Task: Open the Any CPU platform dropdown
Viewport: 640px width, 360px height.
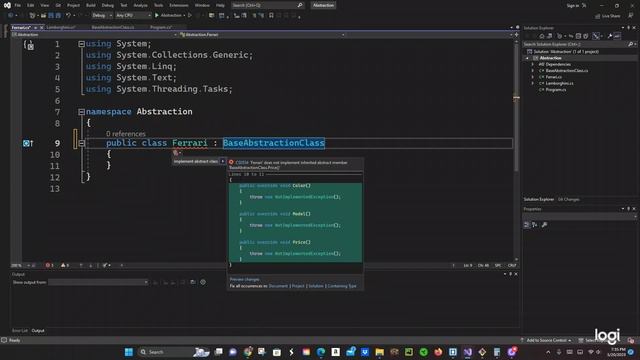Action: point(133,16)
